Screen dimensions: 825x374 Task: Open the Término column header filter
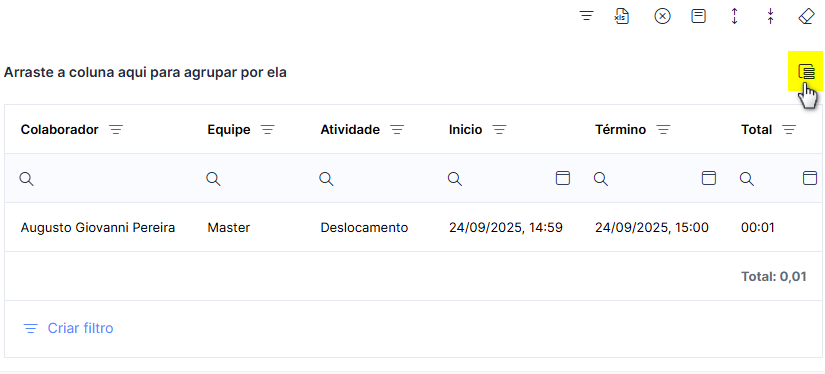pos(663,130)
